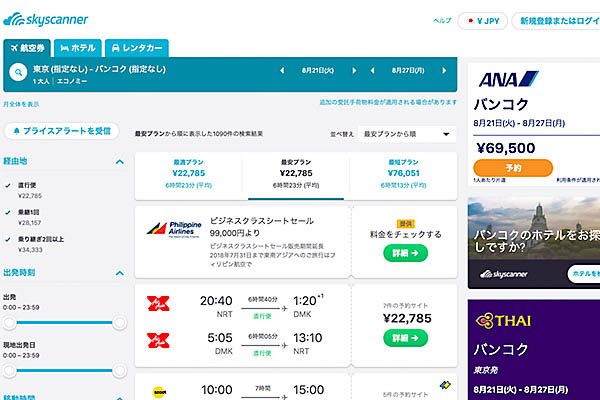Select the 最短プラン ¥76,051 tab

pyautogui.click(x=403, y=175)
